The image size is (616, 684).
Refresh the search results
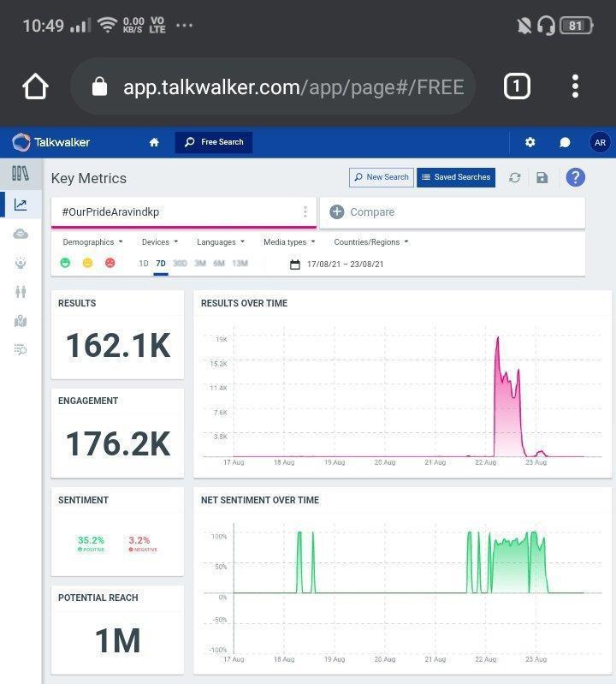pos(515,177)
